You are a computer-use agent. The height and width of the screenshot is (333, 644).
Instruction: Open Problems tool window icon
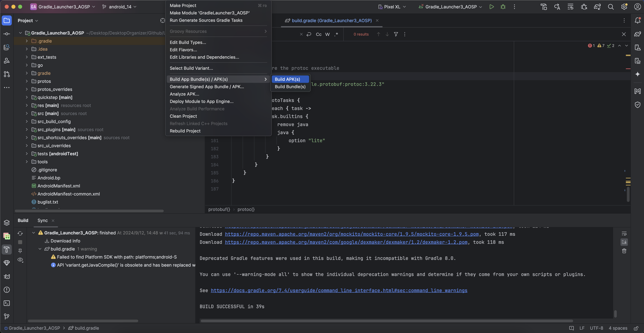coord(7,290)
